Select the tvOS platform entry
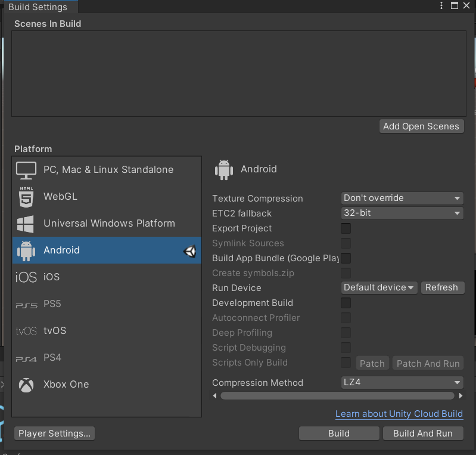Screen dimensions: 476x455 coord(107,331)
